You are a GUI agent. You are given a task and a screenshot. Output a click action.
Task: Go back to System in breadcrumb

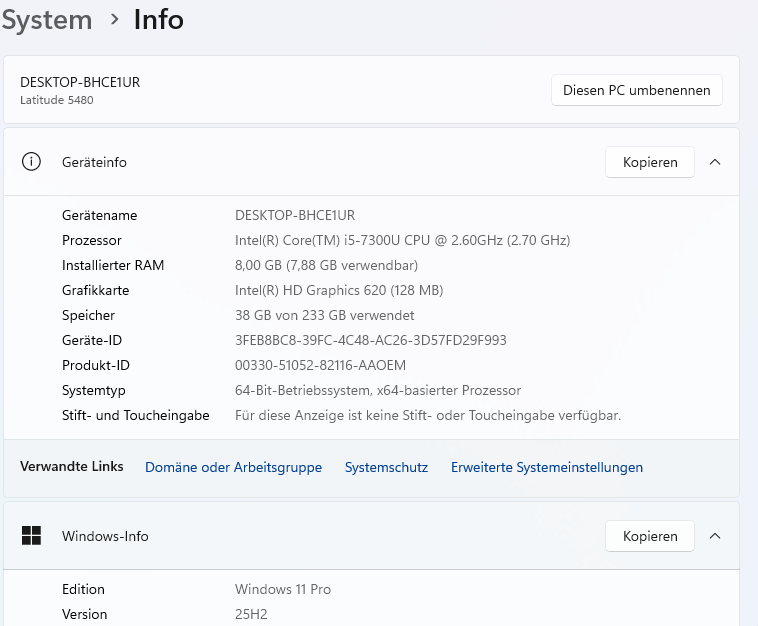pos(46,20)
